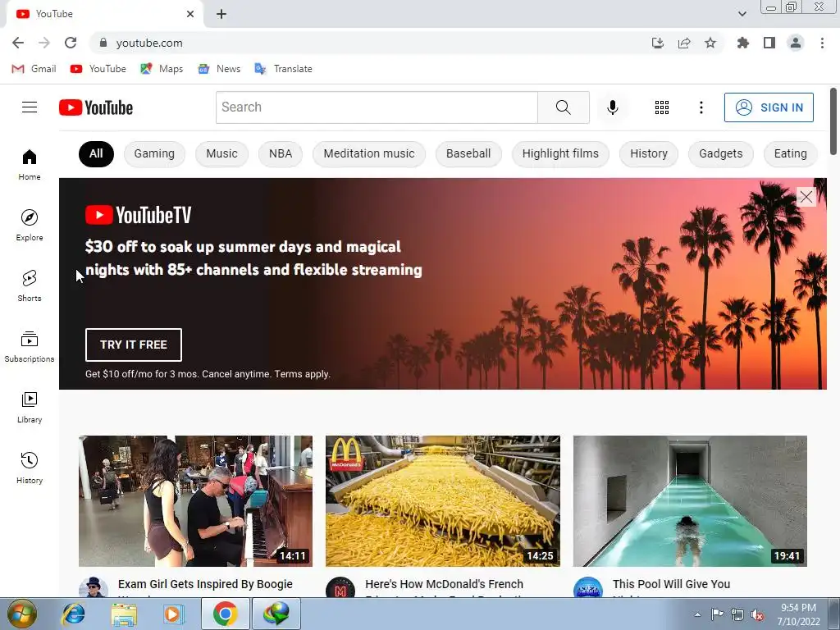Click the muted volume tray icon

(x=757, y=614)
